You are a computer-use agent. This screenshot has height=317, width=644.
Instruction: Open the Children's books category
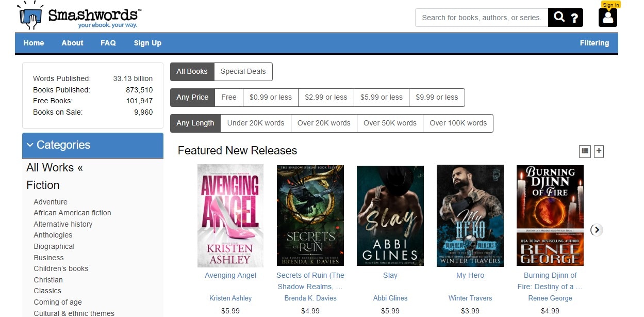click(x=61, y=268)
